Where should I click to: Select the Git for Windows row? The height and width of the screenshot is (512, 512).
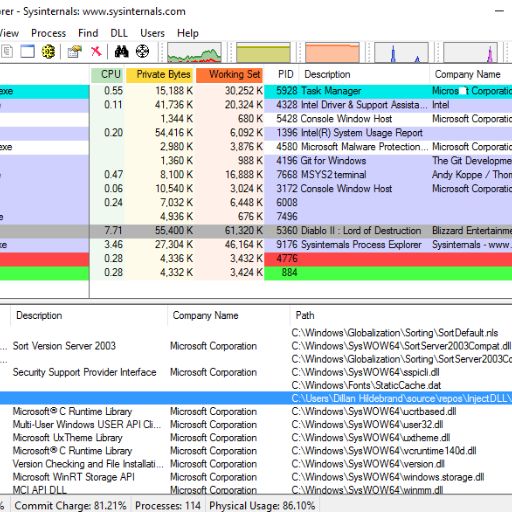(x=256, y=161)
